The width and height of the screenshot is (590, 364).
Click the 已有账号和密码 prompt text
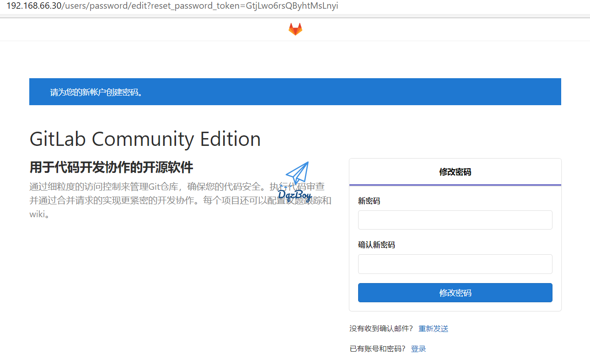coord(376,348)
